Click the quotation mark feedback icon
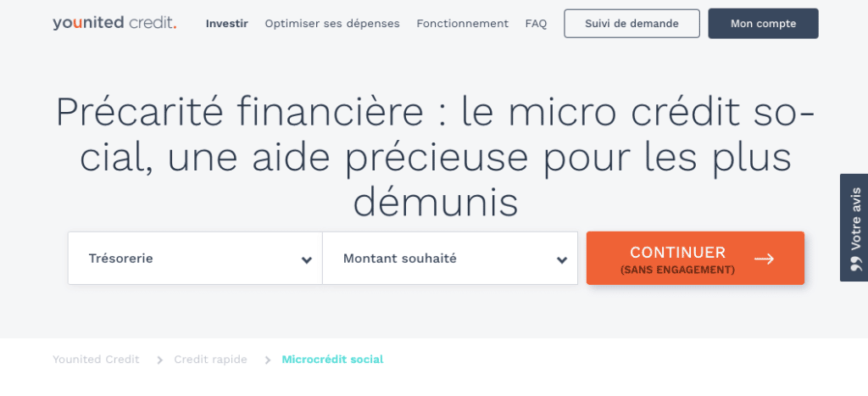The image size is (868, 396). 855,265
